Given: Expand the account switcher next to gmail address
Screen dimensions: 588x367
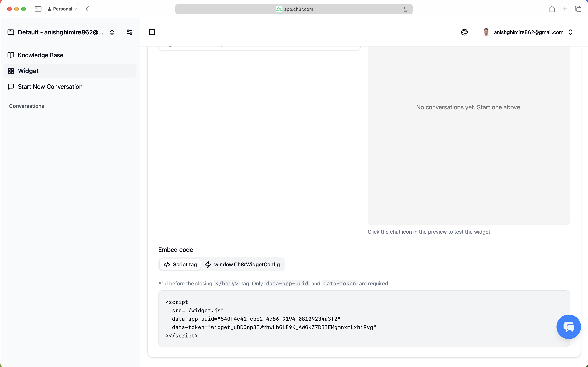Looking at the screenshot, I should pyautogui.click(x=571, y=32).
